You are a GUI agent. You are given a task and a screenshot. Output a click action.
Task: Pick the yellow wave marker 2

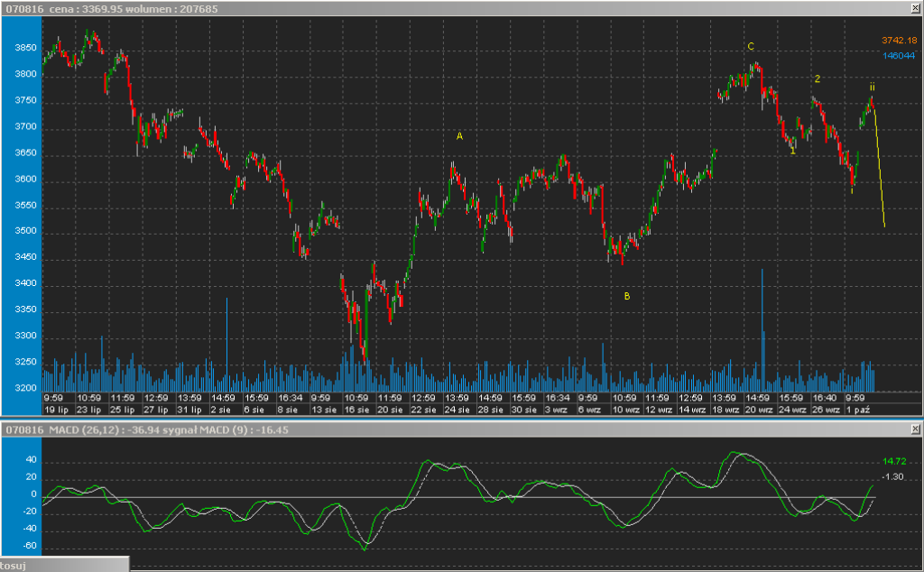[x=818, y=79]
